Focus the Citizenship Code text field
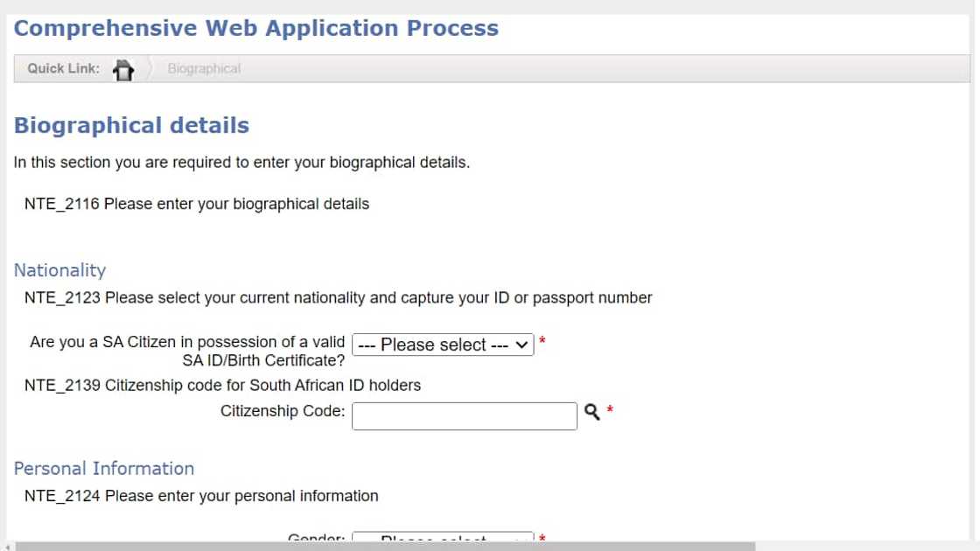 click(x=464, y=416)
